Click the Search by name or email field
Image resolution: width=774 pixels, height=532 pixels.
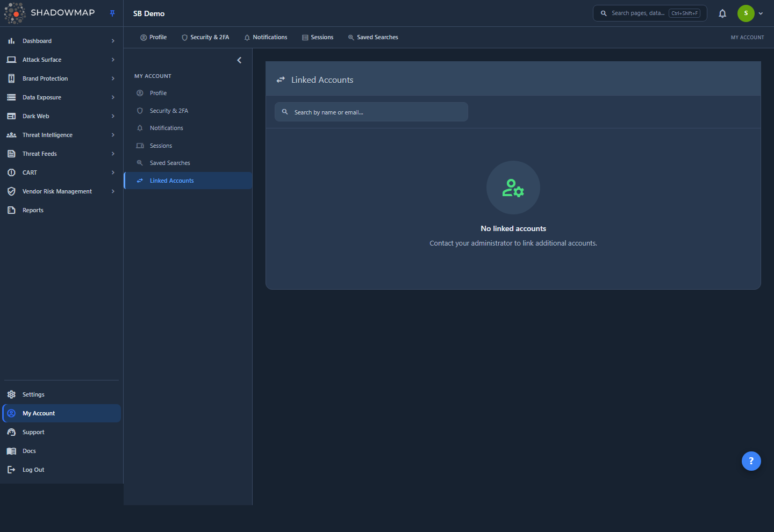click(x=371, y=112)
